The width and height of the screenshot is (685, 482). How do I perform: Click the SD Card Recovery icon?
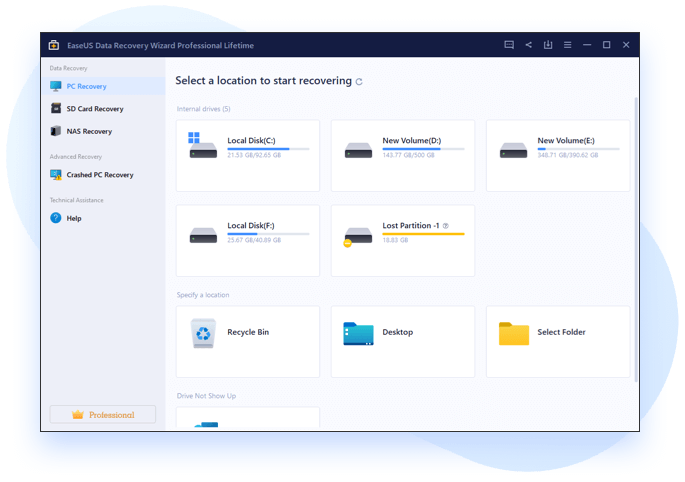56,108
